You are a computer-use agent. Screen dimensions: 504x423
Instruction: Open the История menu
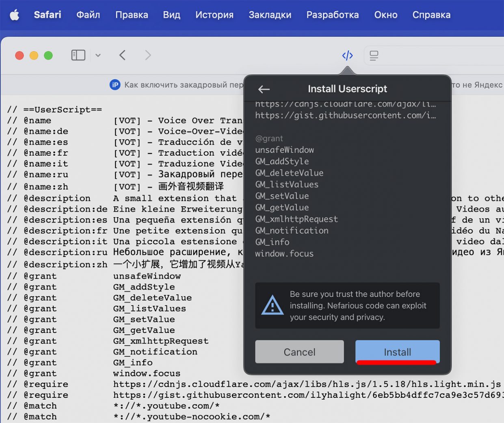pos(214,15)
